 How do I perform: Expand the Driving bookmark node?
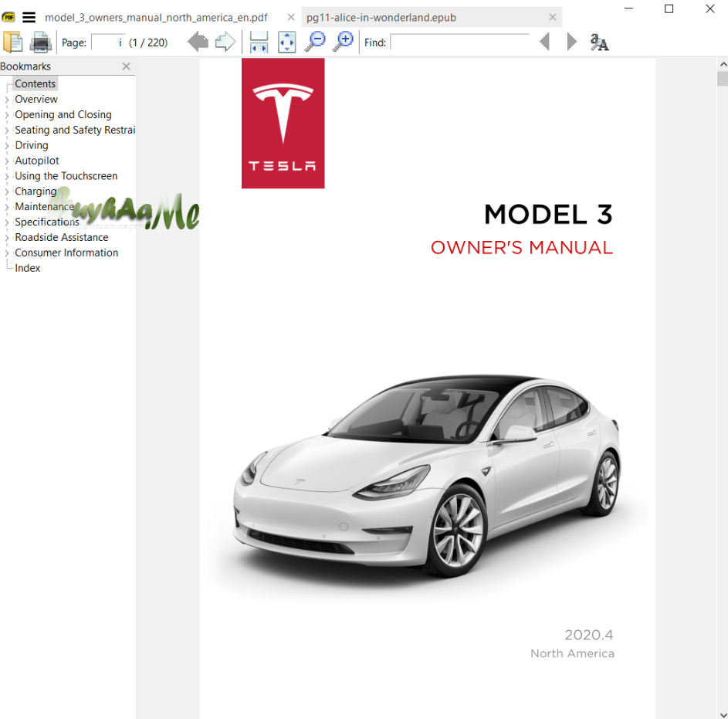click(x=6, y=146)
